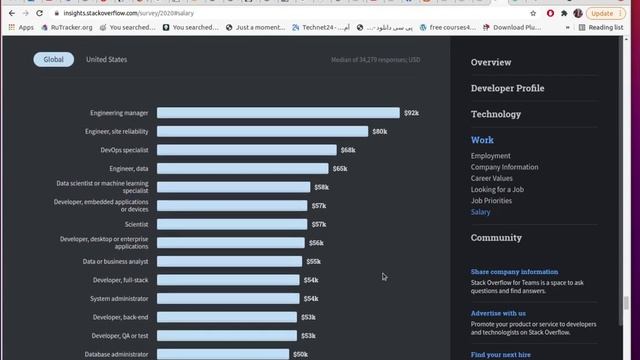The image size is (640, 360).
Task: Follow the Find your next hire link
Action: click(500, 355)
